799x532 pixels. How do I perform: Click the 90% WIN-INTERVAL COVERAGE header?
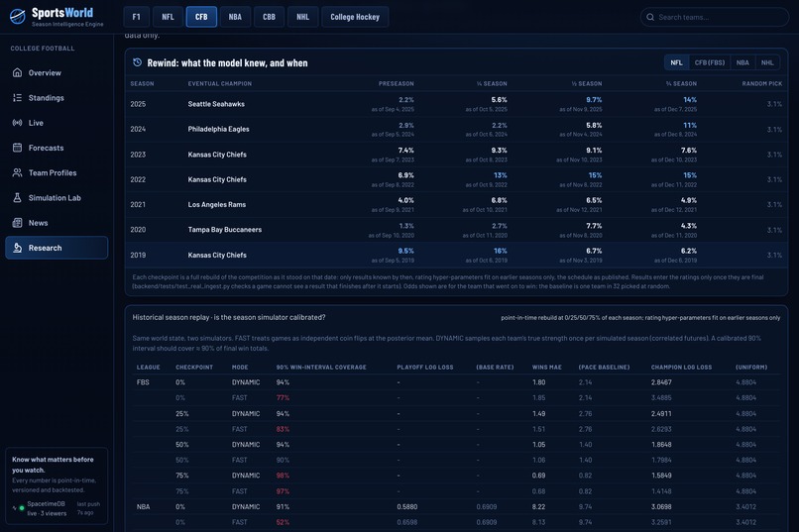321,368
